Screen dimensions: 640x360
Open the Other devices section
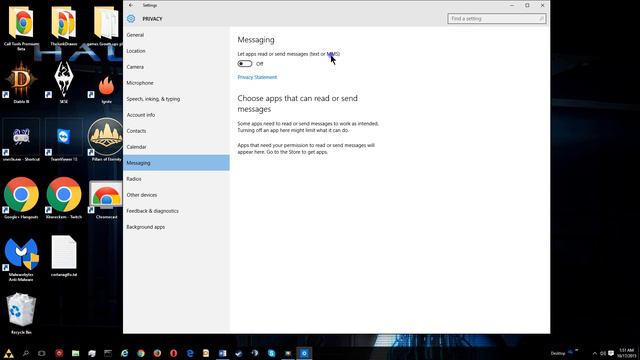point(176,195)
